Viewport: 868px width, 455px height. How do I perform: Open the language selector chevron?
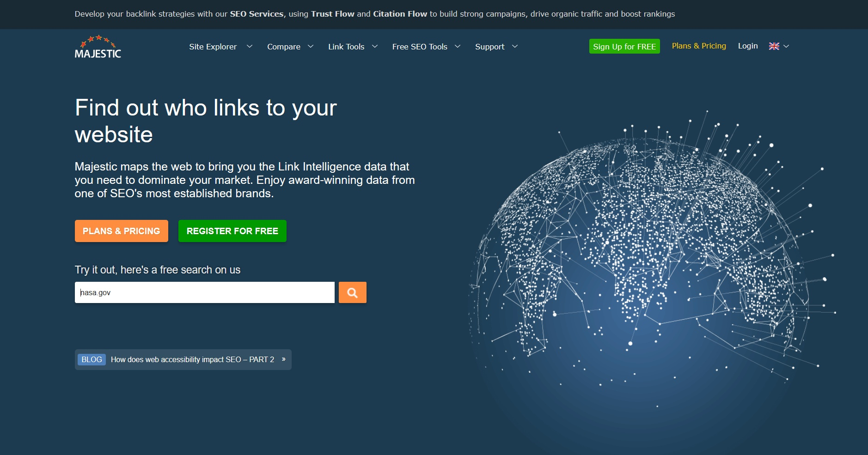[786, 46]
